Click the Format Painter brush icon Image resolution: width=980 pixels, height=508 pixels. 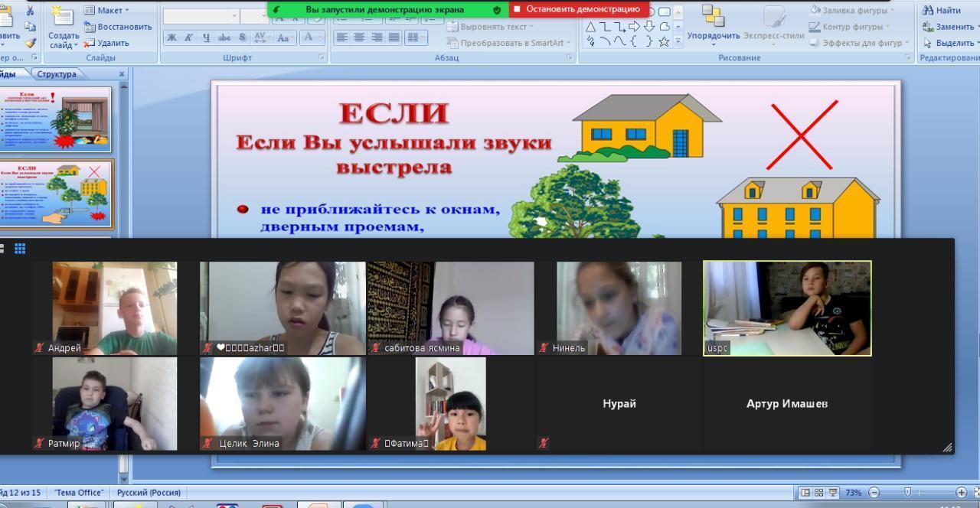click(30, 43)
